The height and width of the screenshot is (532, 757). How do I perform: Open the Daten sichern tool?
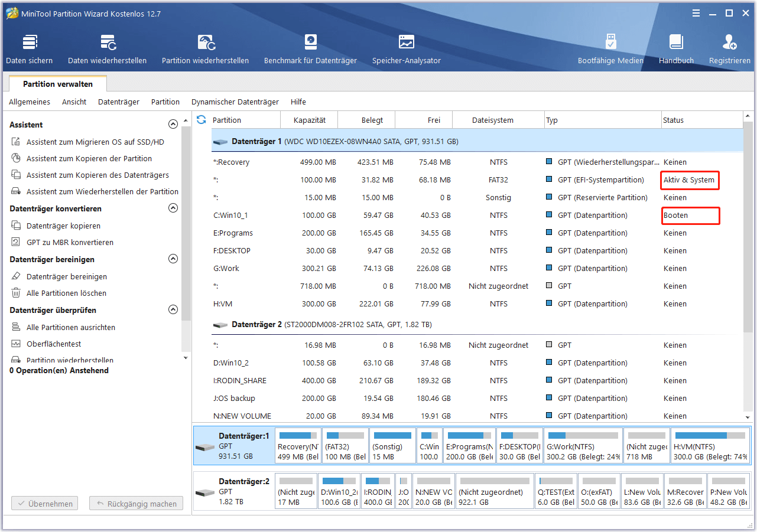[29, 49]
